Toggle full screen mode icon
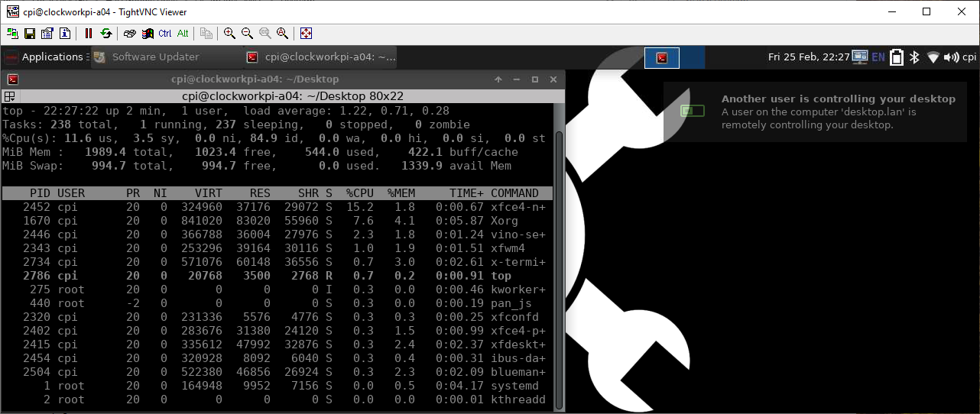980x414 pixels. (x=307, y=34)
